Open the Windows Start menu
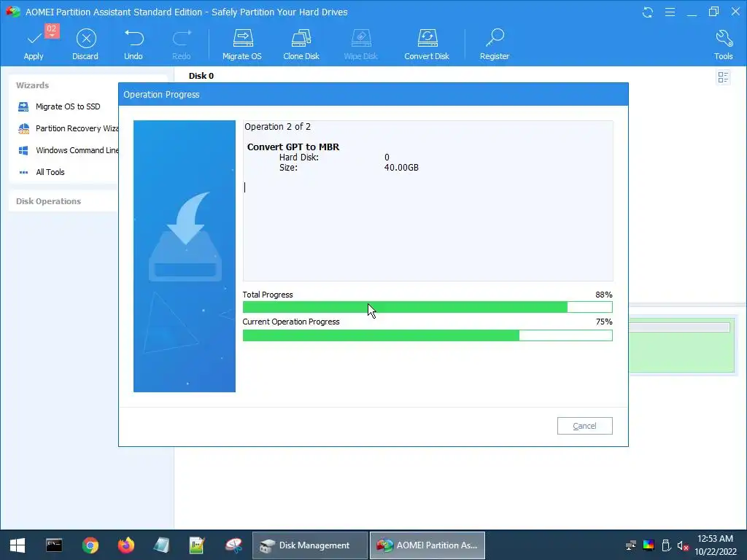 pyautogui.click(x=18, y=545)
